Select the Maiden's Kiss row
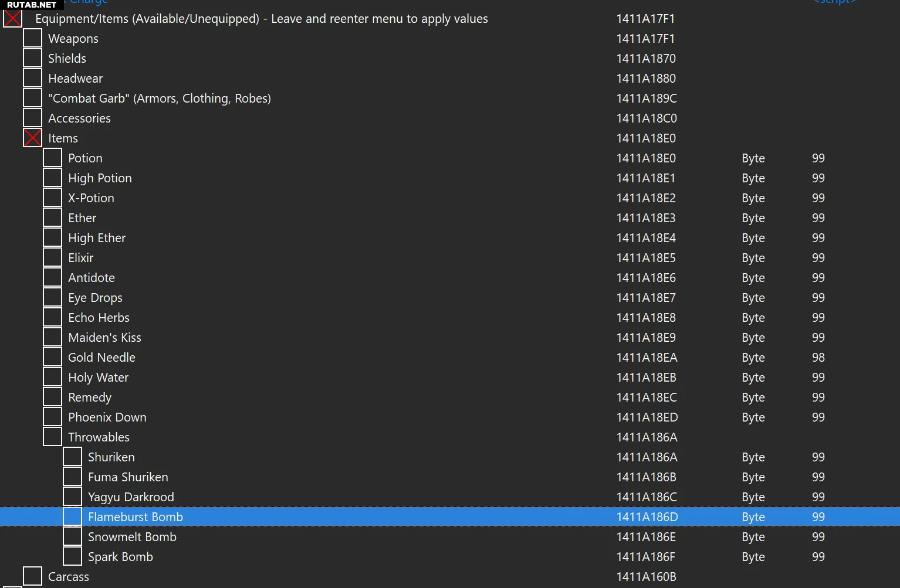 [104, 338]
